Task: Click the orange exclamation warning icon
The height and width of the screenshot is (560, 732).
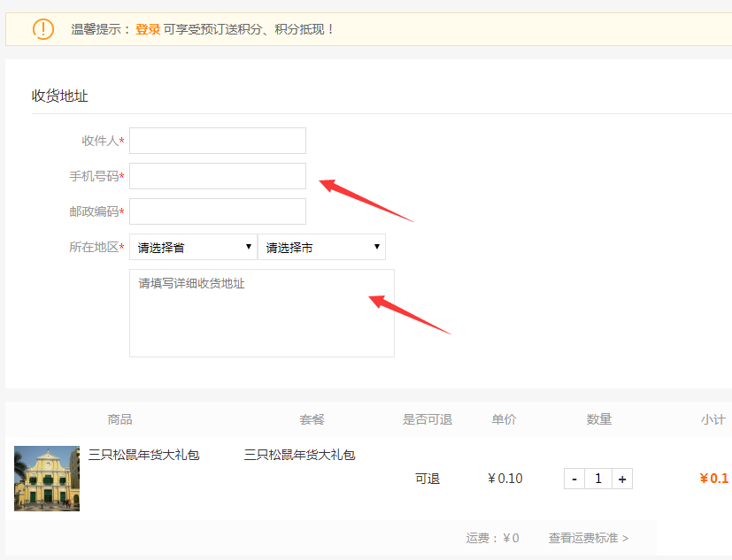Action: [x=42, y=29]
